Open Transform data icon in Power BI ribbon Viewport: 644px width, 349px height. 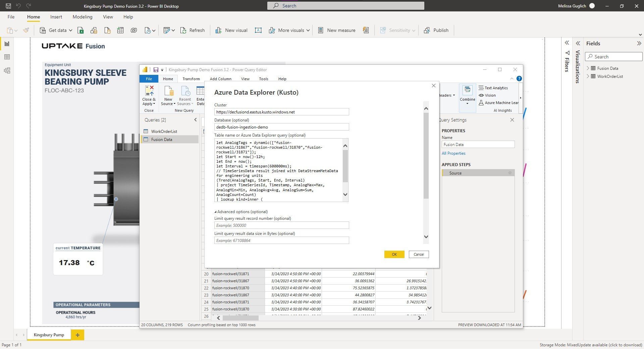point(167,31)
